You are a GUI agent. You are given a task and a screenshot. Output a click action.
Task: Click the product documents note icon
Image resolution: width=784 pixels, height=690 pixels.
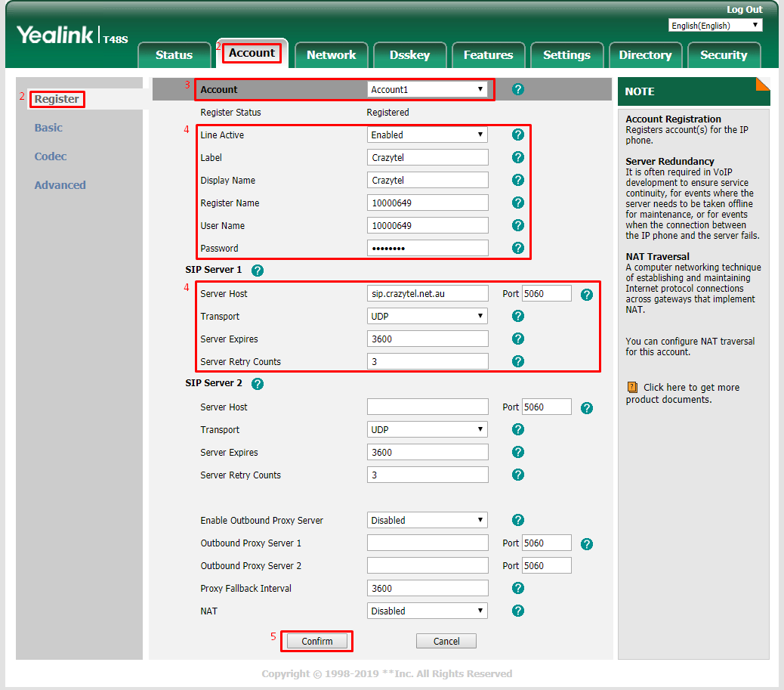(632, 388)
